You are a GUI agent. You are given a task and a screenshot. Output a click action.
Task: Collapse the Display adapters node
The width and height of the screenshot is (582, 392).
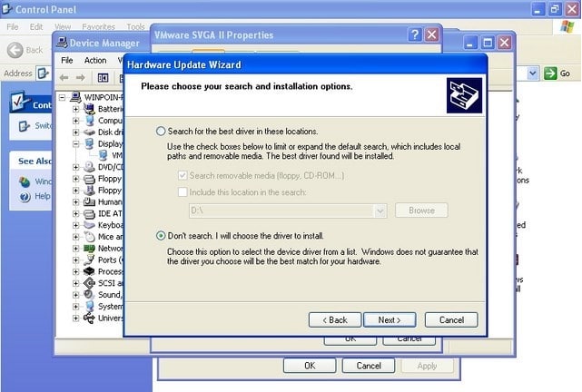tap(75, 144)
